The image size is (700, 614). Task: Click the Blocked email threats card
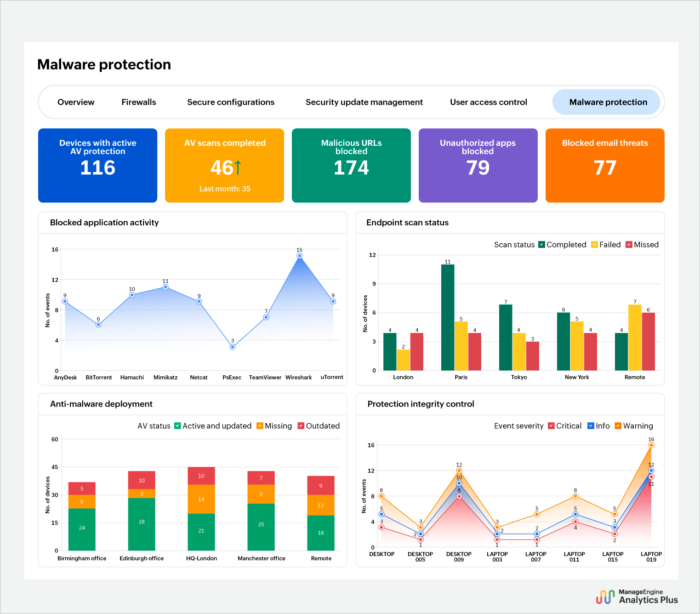coord(605,166)
